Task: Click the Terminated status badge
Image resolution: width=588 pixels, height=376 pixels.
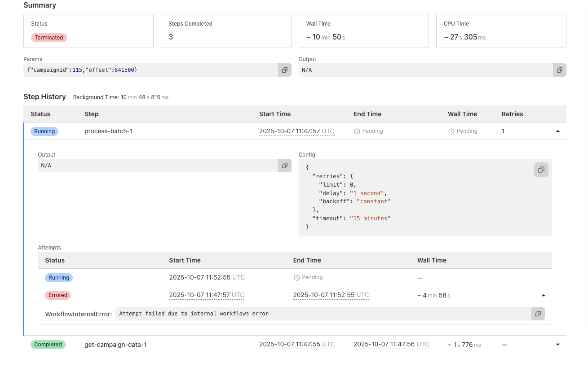Action: 49,38
